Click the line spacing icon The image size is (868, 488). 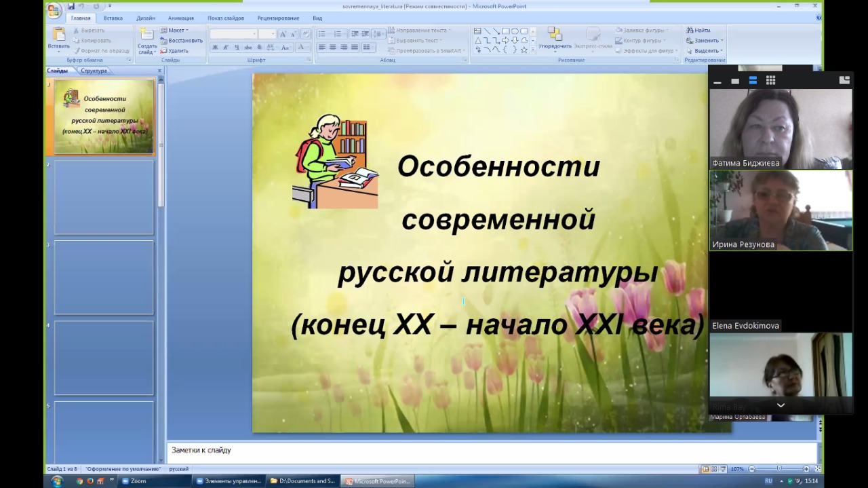coord(378,34)
